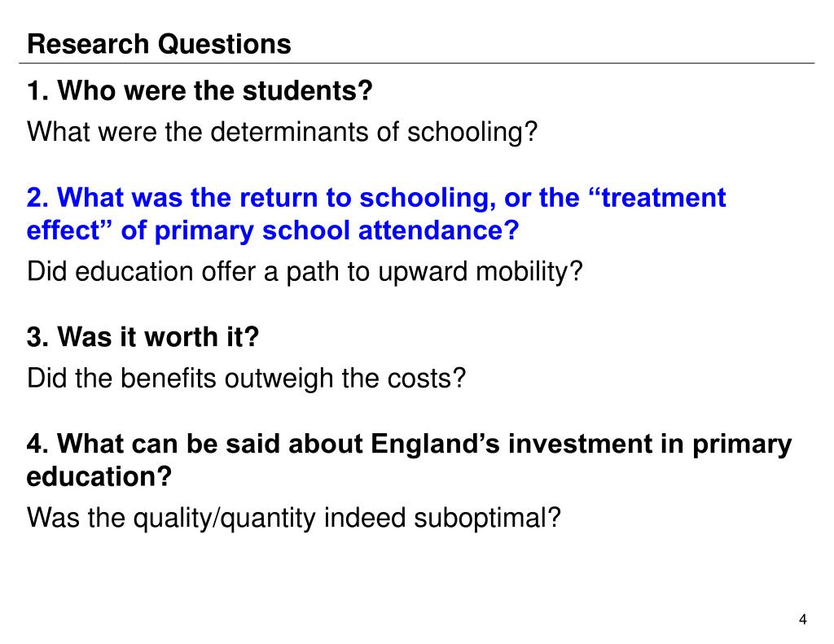This screenshot has height=644, width=834.
Task: Select heading '1. Who were the students?'
Action: click(x=200, y=90)
